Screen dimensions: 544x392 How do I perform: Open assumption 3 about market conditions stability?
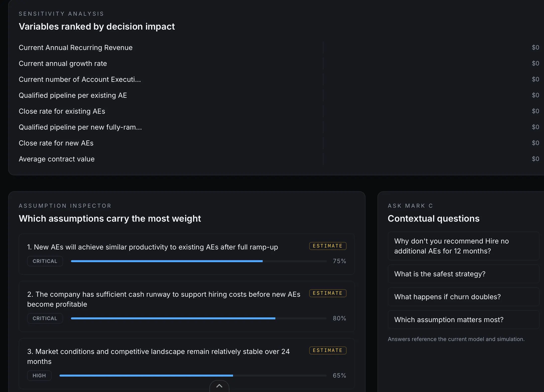tap(187, 364)
